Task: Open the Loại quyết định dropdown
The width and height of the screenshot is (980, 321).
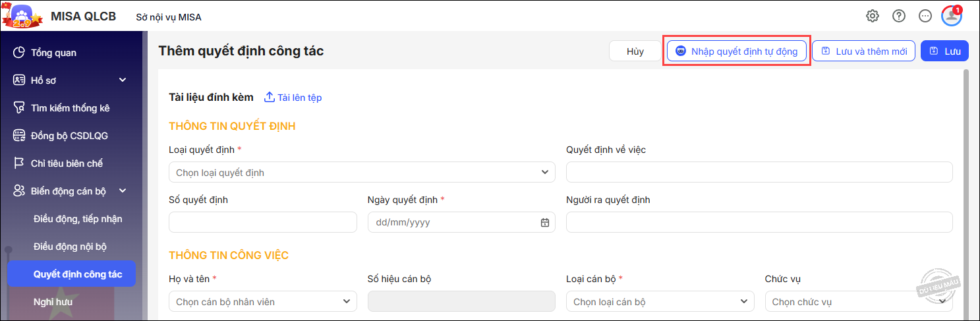Action: pyautogui.click(x=362, y=173)
